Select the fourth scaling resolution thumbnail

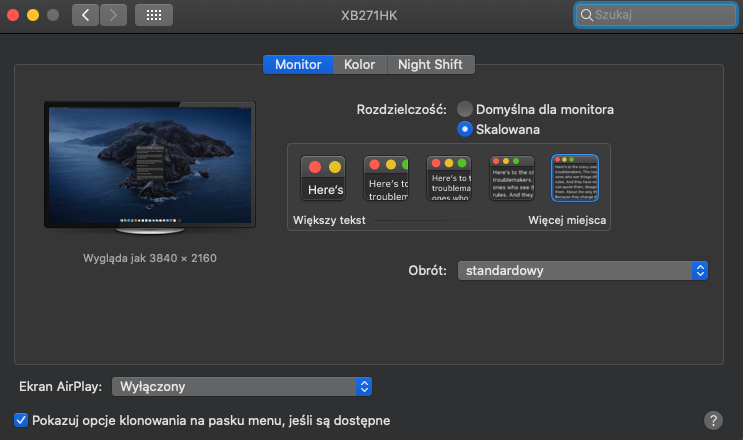[x=511, y=179]
